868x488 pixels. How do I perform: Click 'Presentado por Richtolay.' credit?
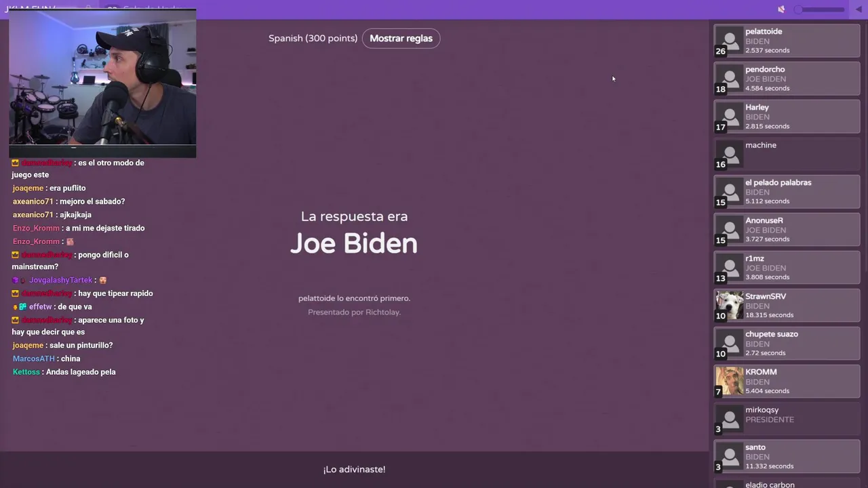354,312
